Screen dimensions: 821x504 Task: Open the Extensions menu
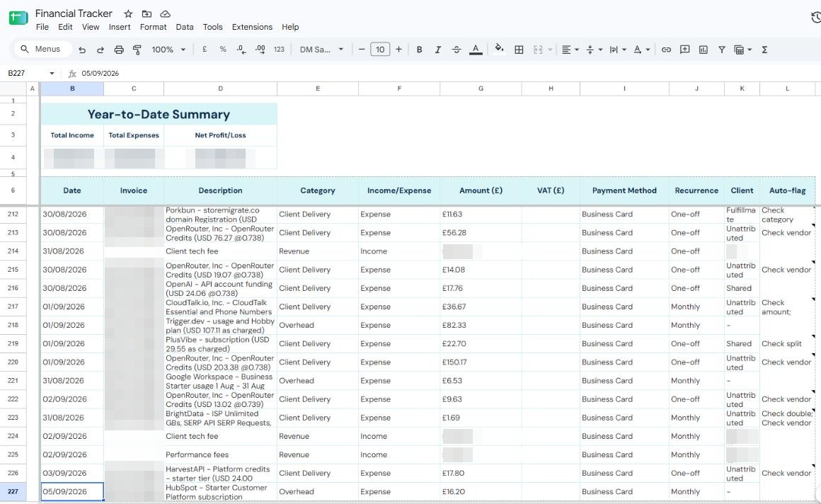(x=253, y=27)
